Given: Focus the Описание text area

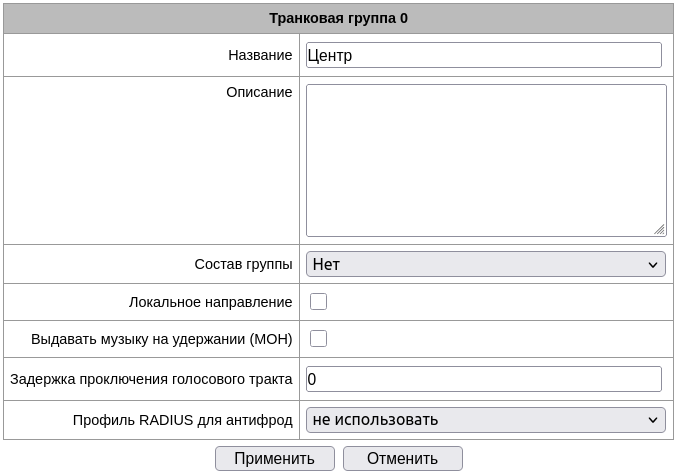Looking at the screenshot, I should (x=485, y=160).
